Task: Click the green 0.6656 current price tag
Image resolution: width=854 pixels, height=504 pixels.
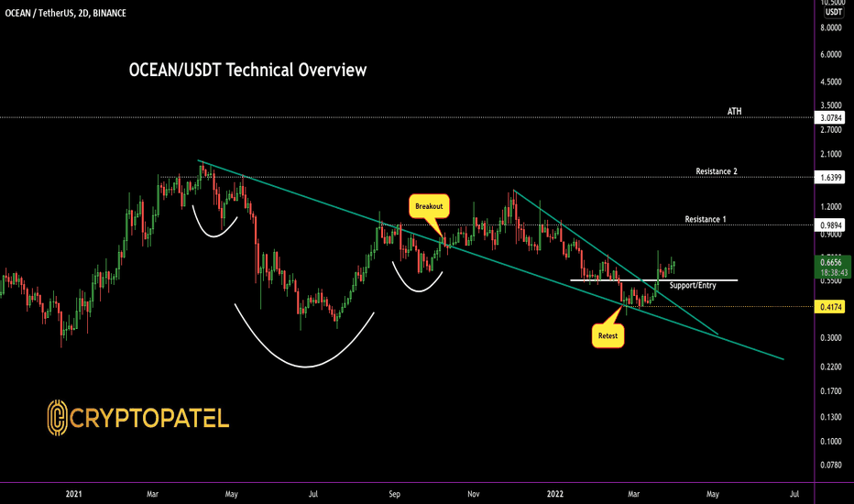Action: [830, 262]
